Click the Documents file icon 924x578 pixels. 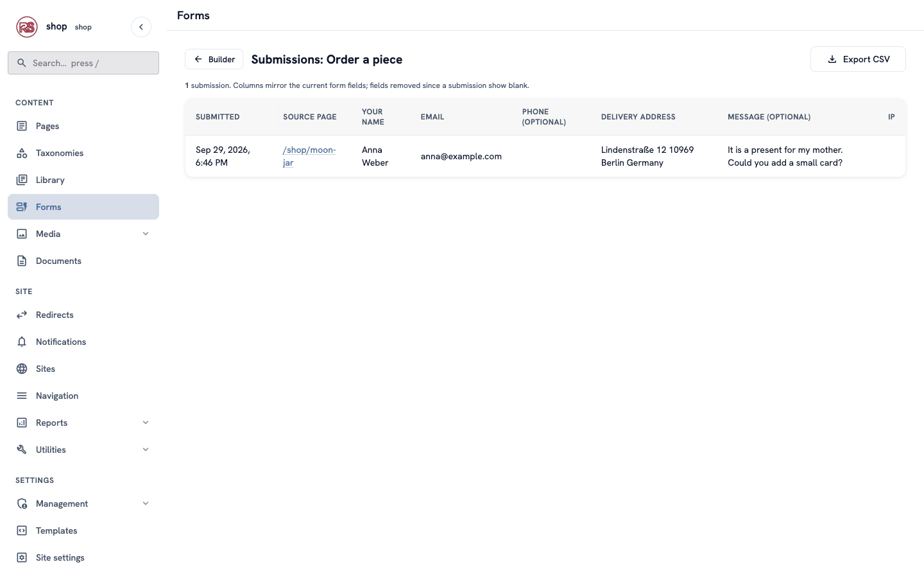coord(22,261)
